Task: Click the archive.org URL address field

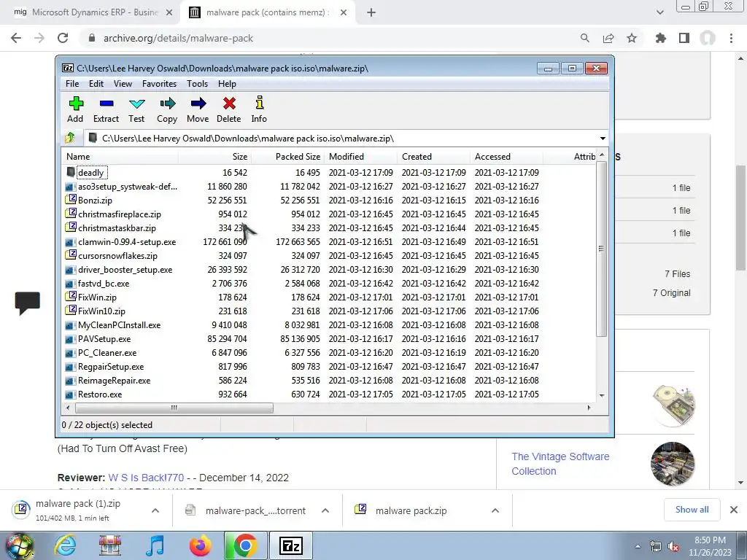Action: (178, 38)
